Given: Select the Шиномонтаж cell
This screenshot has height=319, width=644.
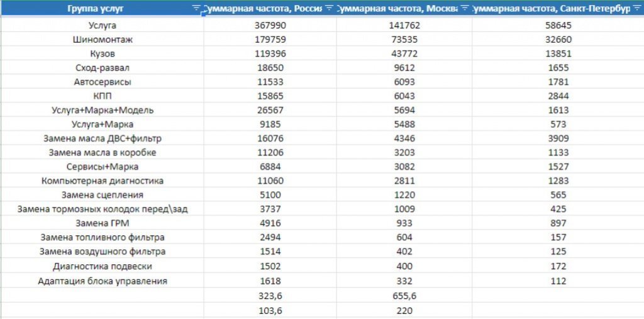Looking at the screenshot, I should (102, 40).
